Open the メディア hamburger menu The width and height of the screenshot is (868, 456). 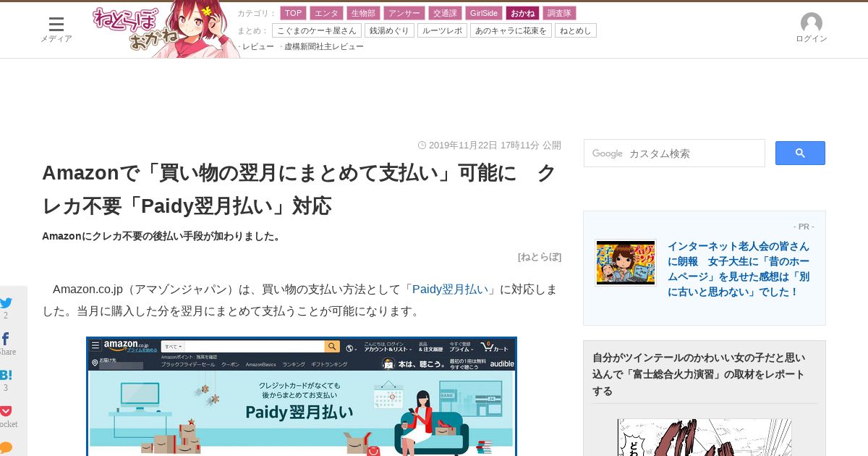[x=56, y=29]
